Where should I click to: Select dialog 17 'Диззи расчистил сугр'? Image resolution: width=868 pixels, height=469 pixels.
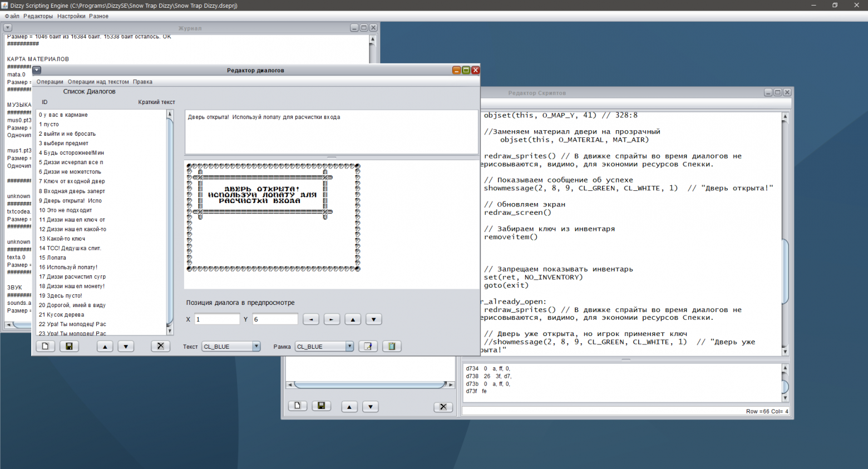(x=102, y=277)
